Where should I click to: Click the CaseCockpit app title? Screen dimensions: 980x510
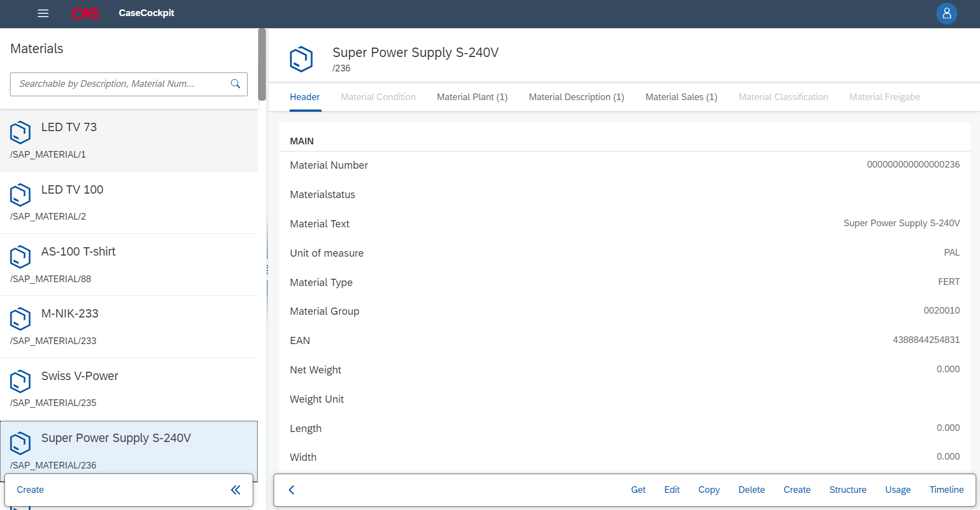[x=146, y=13]
